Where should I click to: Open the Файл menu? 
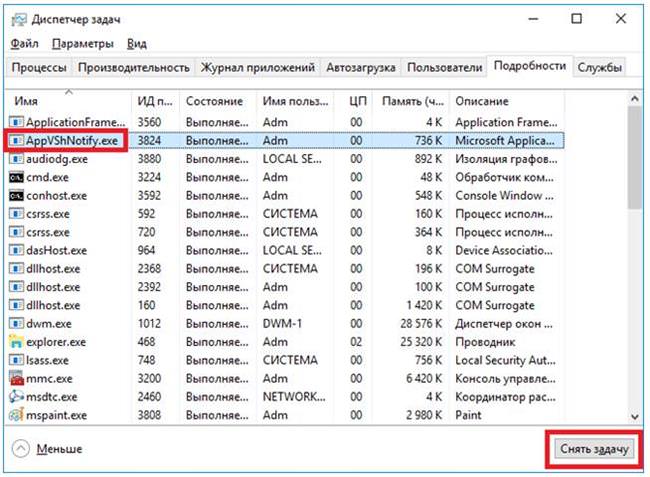pos(24,44)
